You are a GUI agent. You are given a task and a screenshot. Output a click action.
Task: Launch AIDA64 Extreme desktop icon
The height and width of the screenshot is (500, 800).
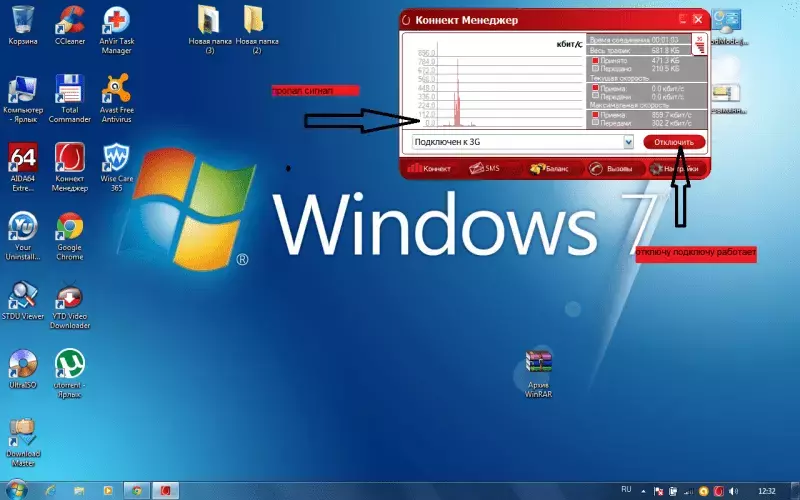tap(22, 167)
